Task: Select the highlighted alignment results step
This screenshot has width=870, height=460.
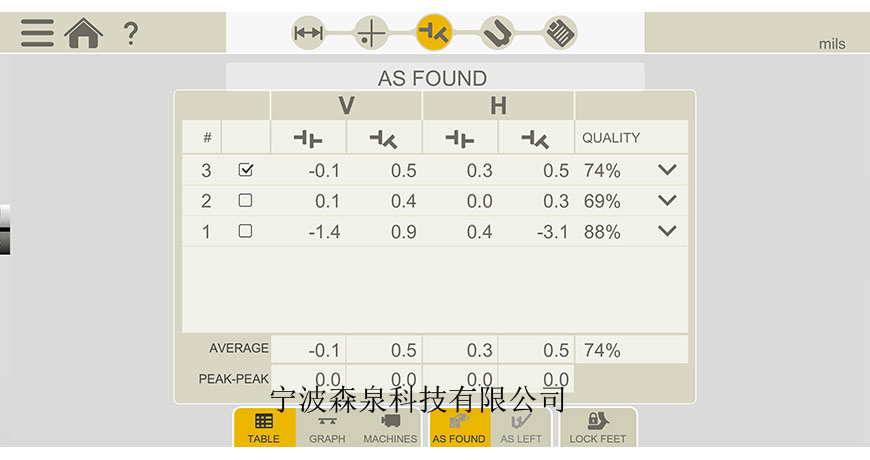Action: pyautogui.click(x=434, y=33)
